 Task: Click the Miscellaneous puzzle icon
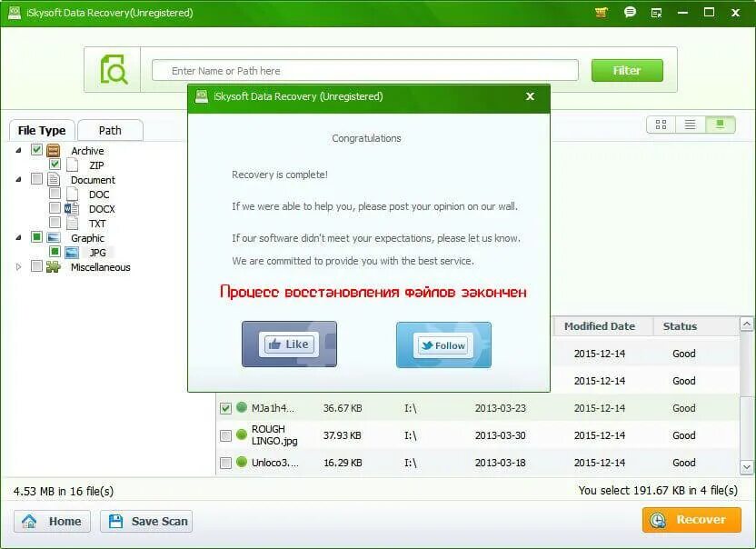pos(53,267)
